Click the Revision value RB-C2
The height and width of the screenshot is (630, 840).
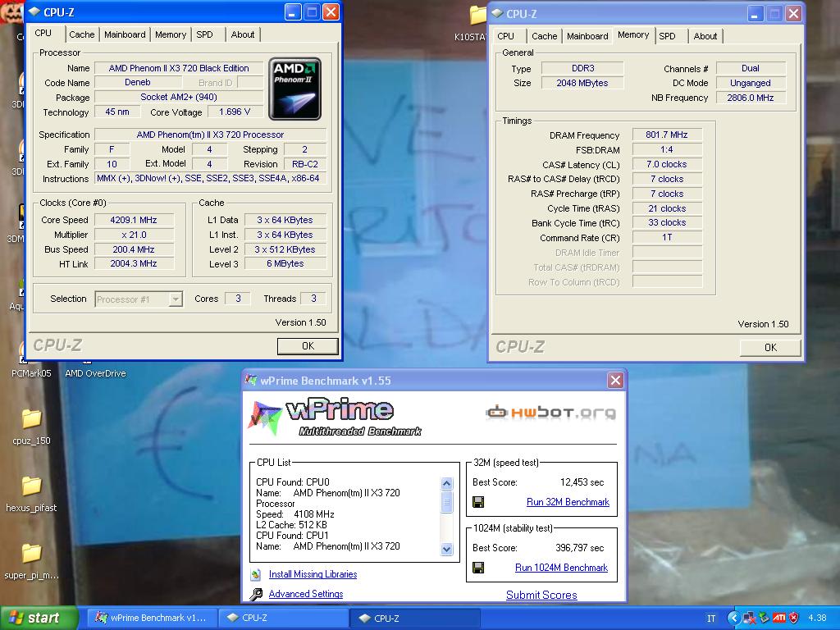305,164
